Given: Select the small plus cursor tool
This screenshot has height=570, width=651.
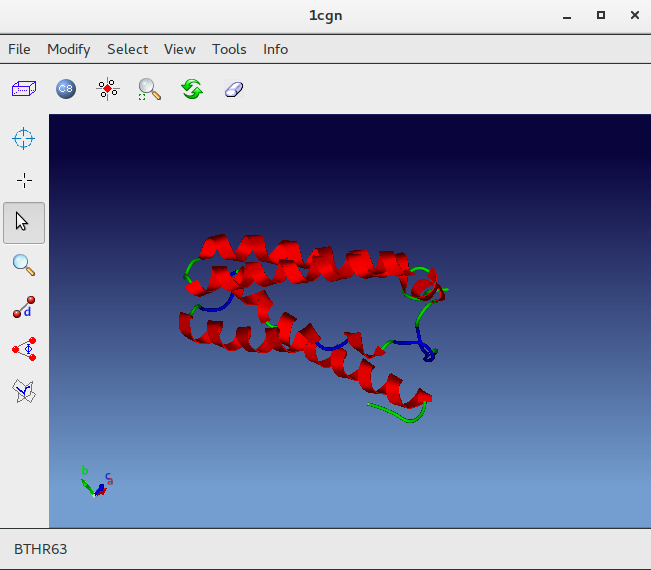Looking at the screenshot, I should [x=24, y=181].
